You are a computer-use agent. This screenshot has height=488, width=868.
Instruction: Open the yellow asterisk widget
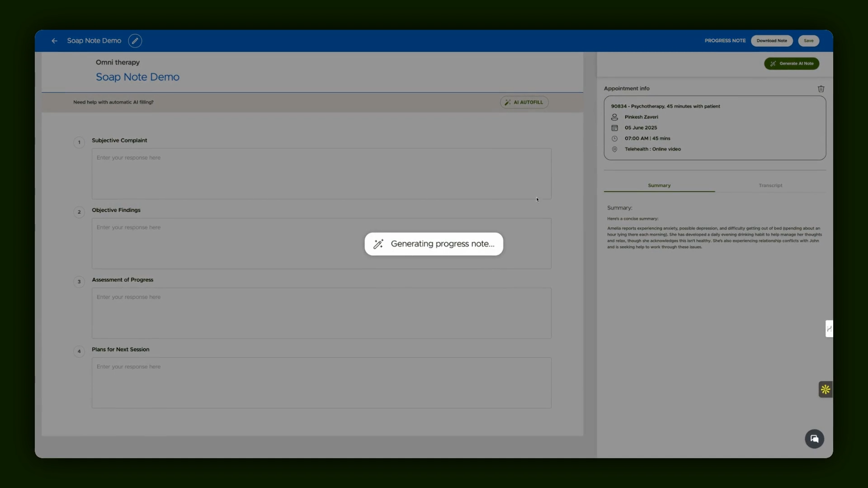826,389
